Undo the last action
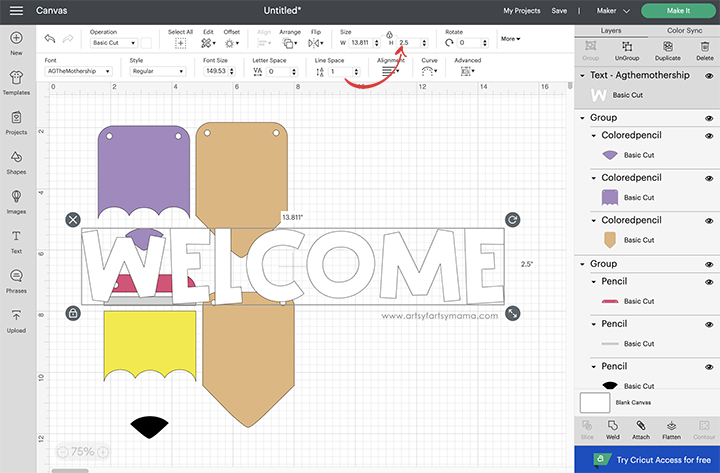 50,39
